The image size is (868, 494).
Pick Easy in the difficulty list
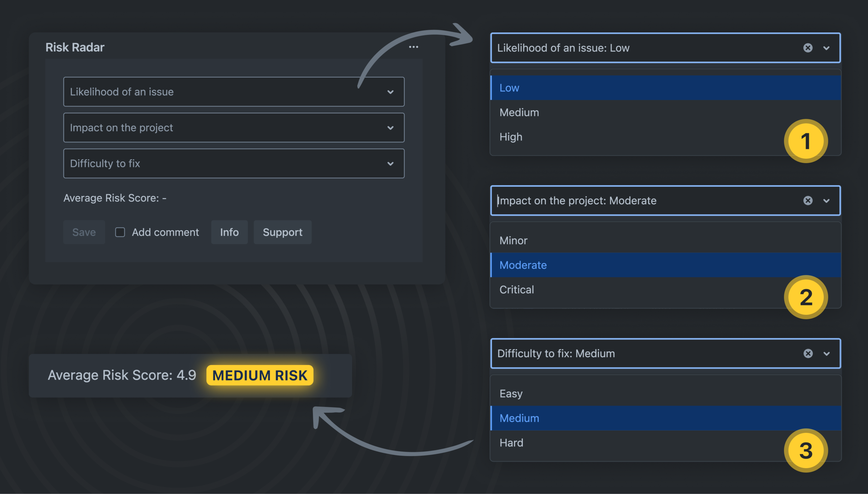(x=511, y=394)
